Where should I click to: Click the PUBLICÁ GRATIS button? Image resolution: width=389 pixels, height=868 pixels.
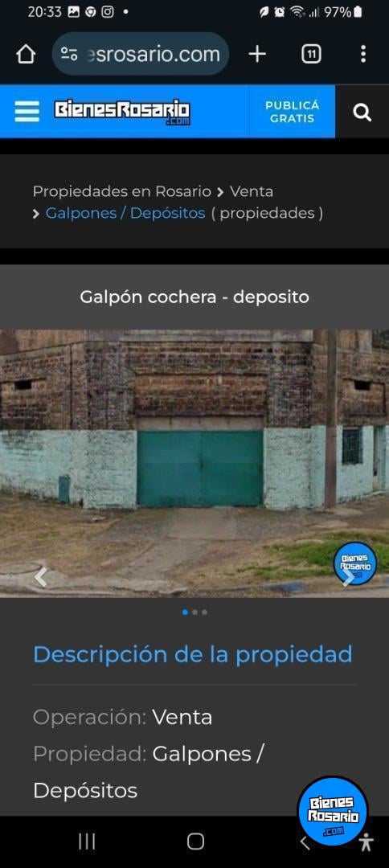click(x=293, y=112)
